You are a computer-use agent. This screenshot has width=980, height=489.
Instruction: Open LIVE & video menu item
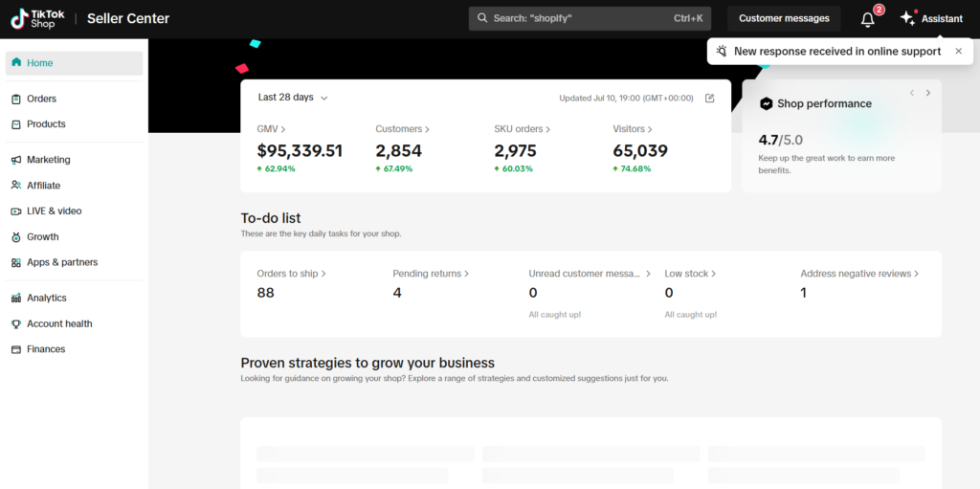54,211
